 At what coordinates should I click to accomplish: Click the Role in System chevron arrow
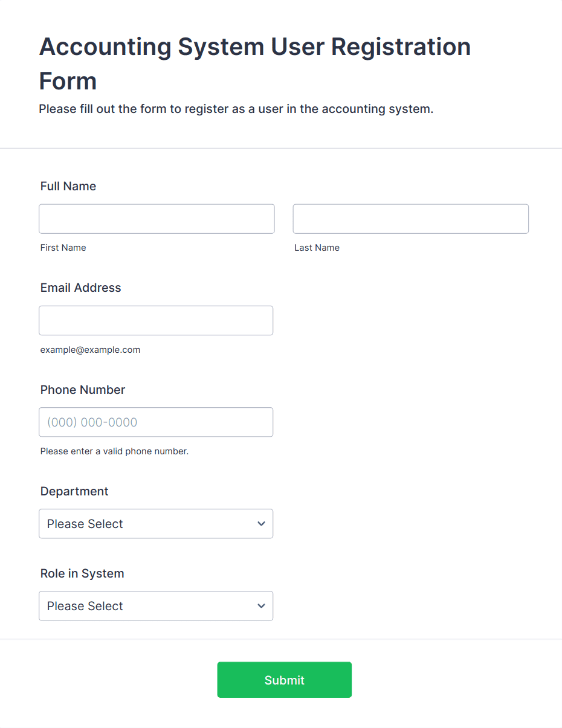[x=261, y=606]
